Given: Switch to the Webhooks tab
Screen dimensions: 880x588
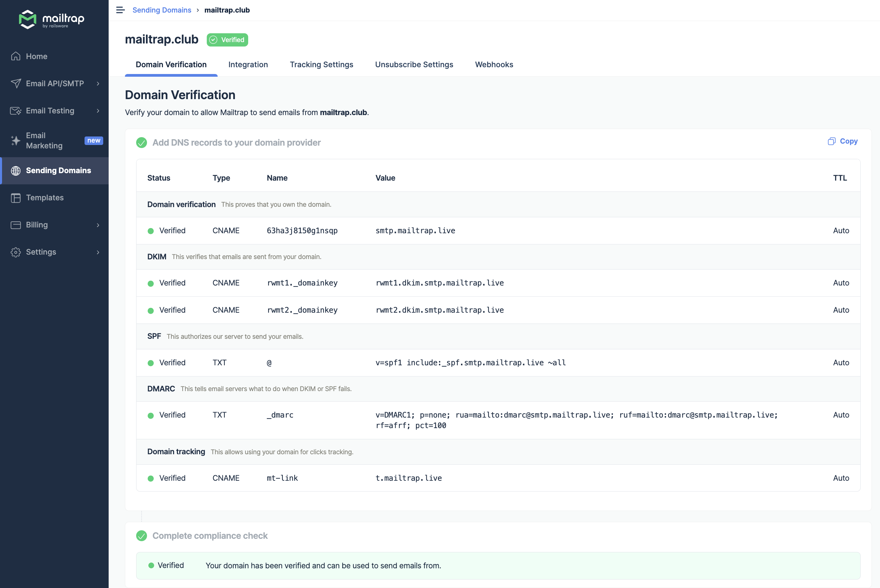Looking at the screenshot, I should click(x=494, y=64).
